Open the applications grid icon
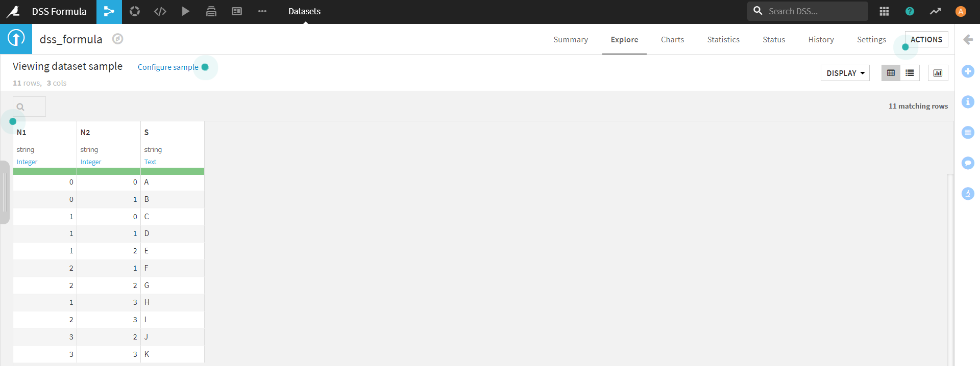 tap(885, 11)
